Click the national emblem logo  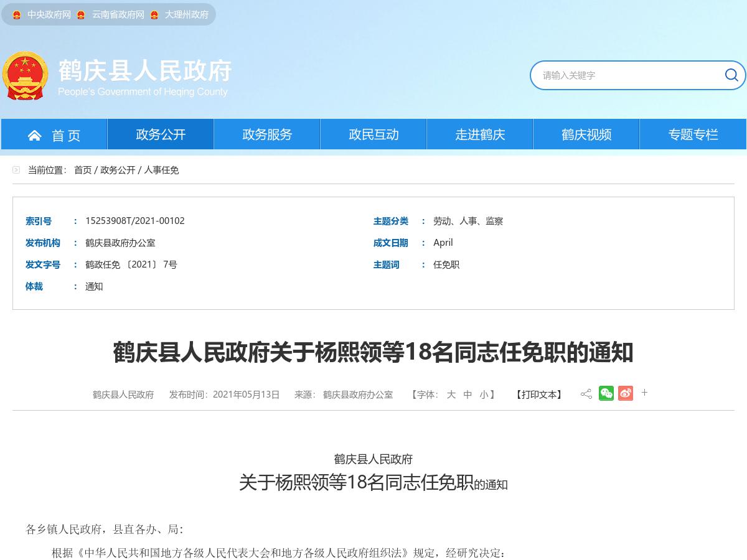[x=25, y=75]
